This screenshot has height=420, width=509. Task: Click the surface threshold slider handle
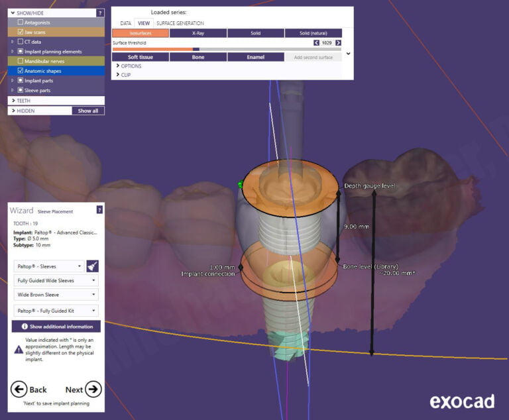pos(196,49)
